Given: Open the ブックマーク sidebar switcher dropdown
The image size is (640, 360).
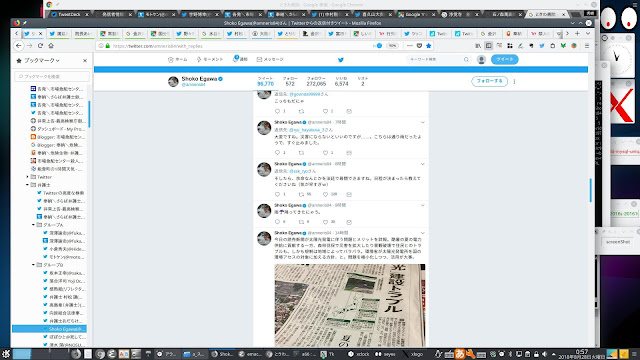Looking at the screenshot, I should coord(42,60).
